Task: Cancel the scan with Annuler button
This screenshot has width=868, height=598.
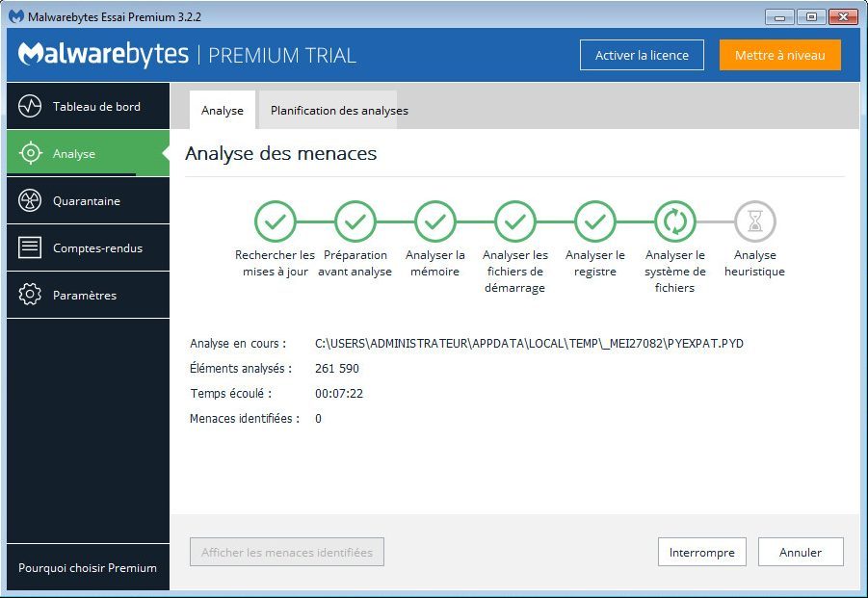Action: (801, 552)
